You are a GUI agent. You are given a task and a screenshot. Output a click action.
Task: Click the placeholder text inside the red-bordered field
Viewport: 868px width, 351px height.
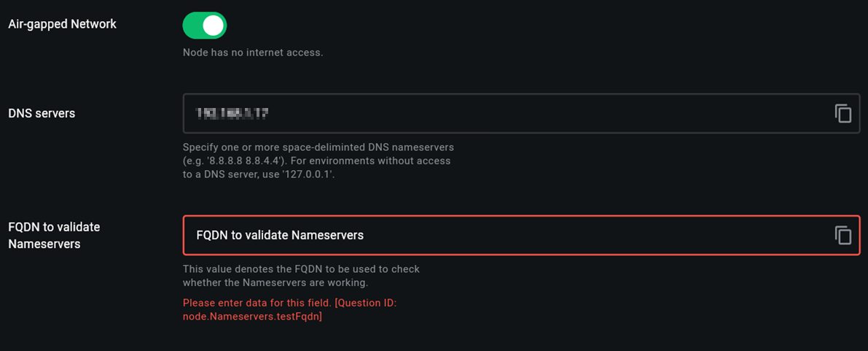(280, 235)
